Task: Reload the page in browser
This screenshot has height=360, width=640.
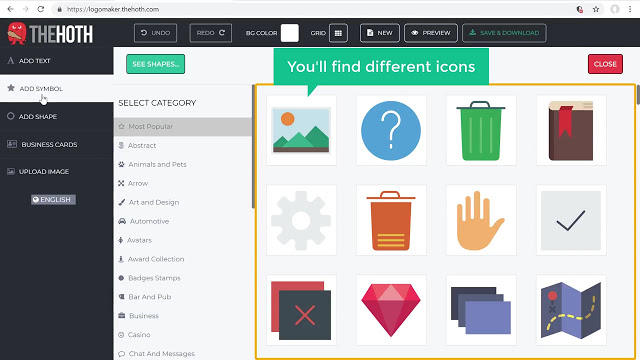Action: (40, 9)
